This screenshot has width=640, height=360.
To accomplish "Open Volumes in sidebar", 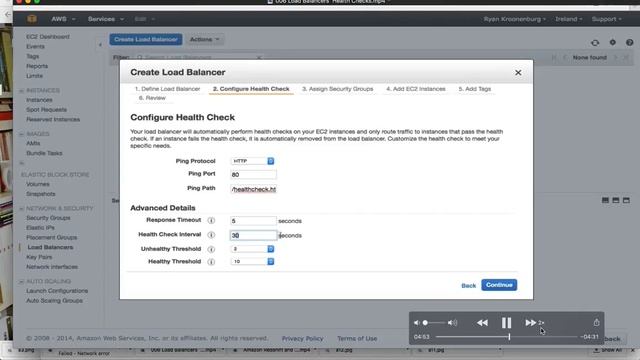I will pos(38,184).
